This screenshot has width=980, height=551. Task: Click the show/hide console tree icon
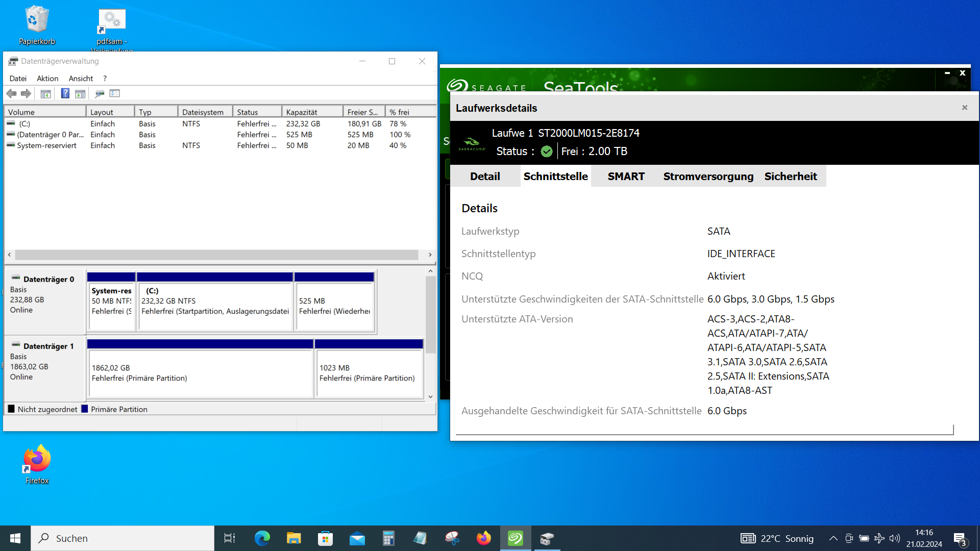pos(45,93)
